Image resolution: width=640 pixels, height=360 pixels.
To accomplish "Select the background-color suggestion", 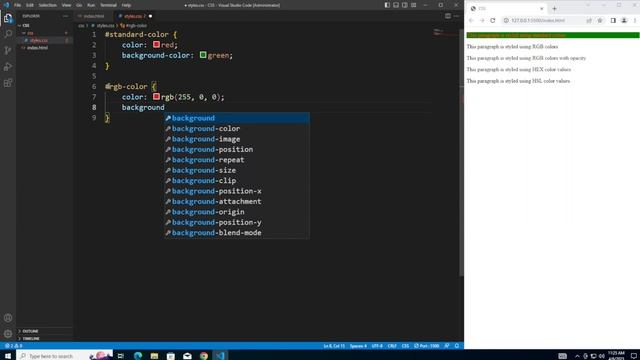I will [x=237, y=129].
